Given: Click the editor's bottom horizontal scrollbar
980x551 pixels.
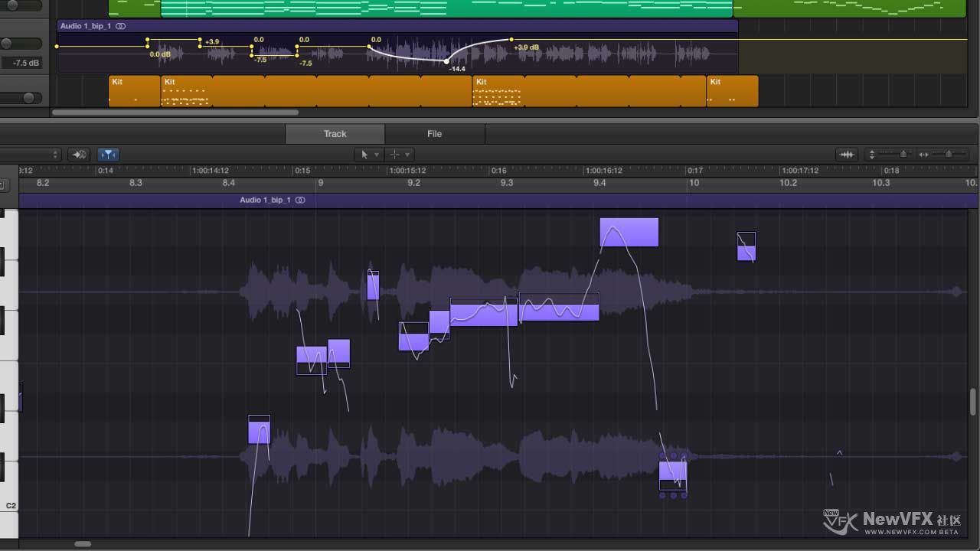Looking at the screenshot, I should coord(83,544).
